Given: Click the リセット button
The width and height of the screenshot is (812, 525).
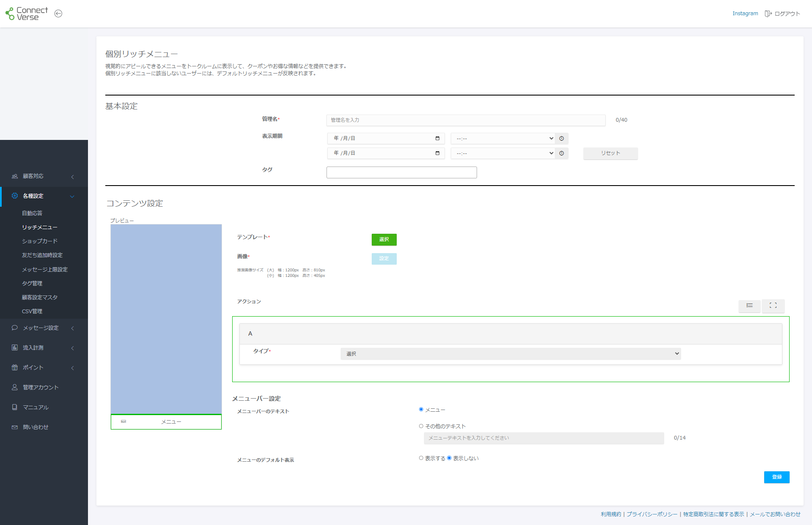Looking at the screenshot, I should (611, 153).
